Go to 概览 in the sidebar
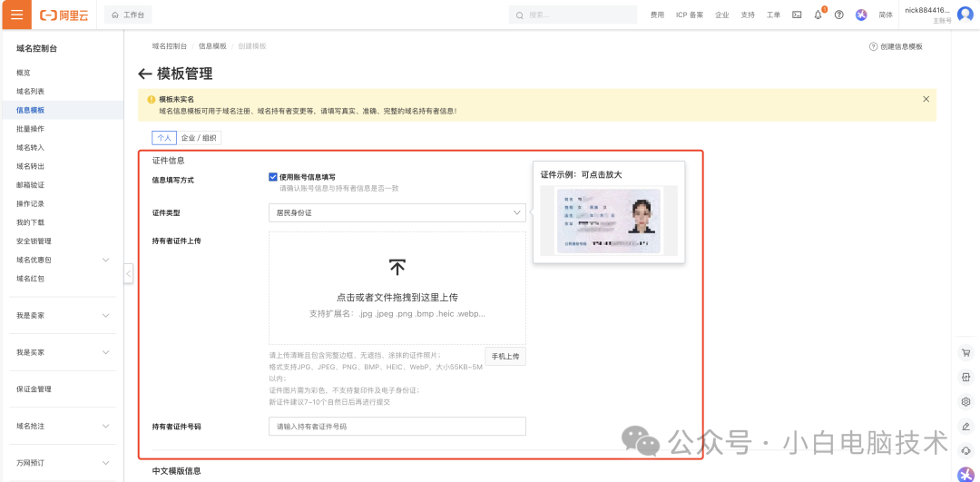 coord(24,73)
